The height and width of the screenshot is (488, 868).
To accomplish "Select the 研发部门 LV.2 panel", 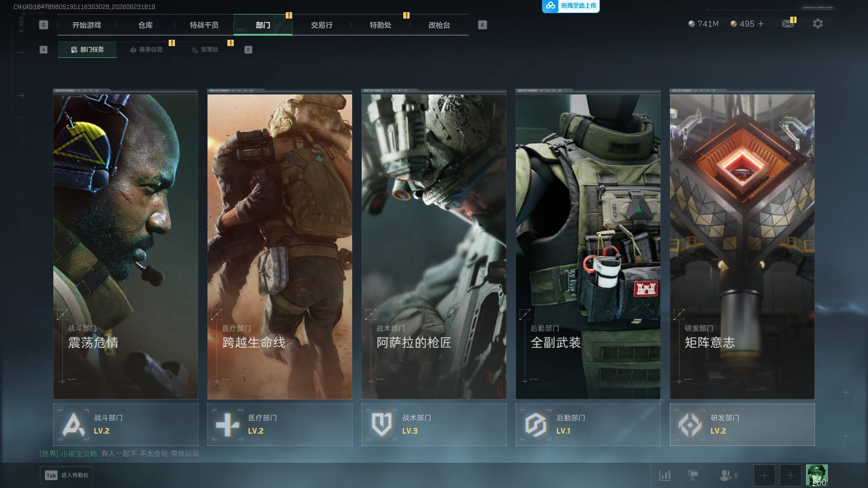I will pyautogui.click(x=742, y=425).
